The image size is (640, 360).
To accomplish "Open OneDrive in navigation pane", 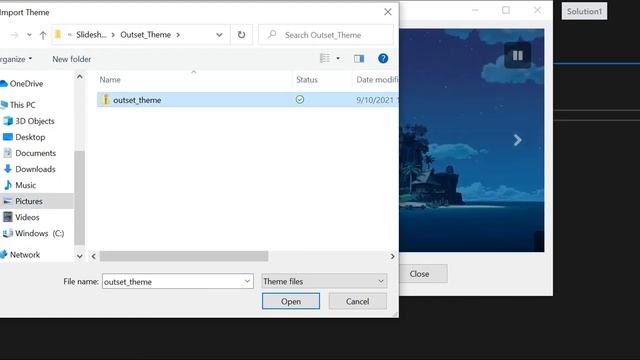I will point(26,84).
